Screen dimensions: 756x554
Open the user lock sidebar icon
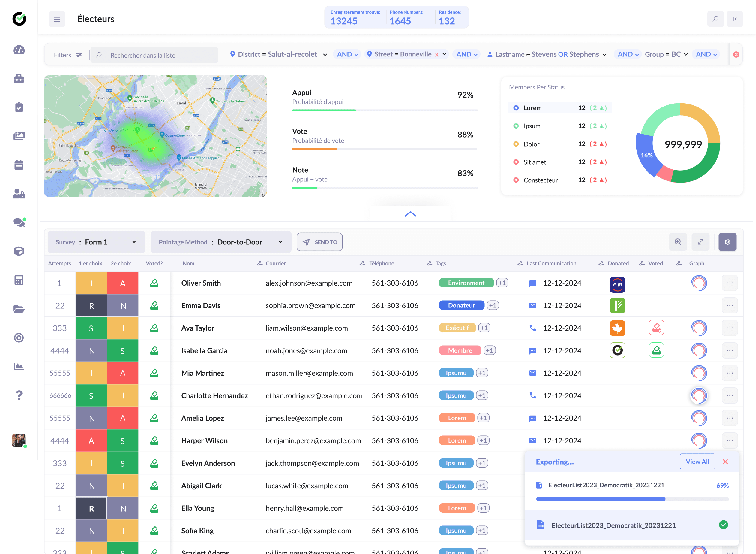(19, 193)
